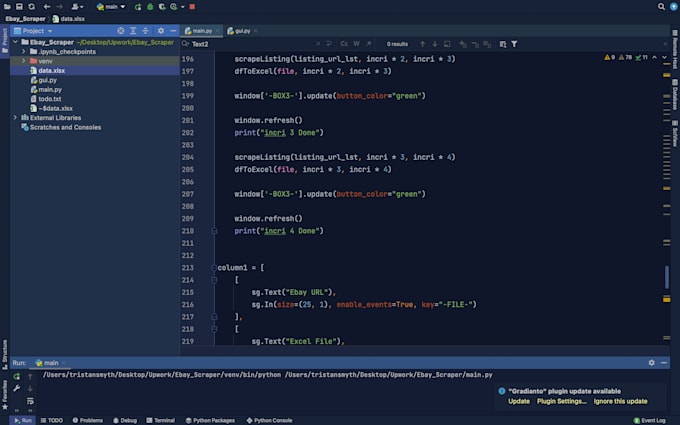Toggle Match Case (Cc) in find bar
This screenshot has width=680, height=425.
point(344,44)
